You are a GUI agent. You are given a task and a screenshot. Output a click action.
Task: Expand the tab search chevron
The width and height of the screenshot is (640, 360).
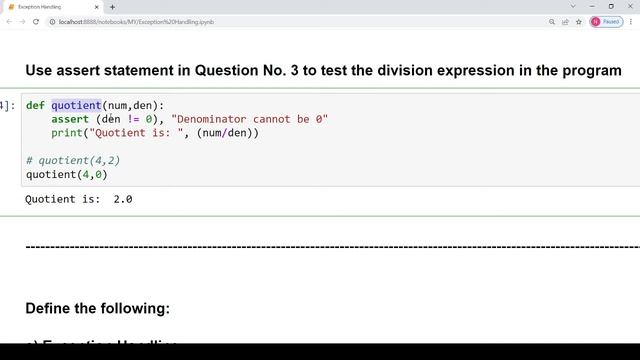click(x=573, y=7)
